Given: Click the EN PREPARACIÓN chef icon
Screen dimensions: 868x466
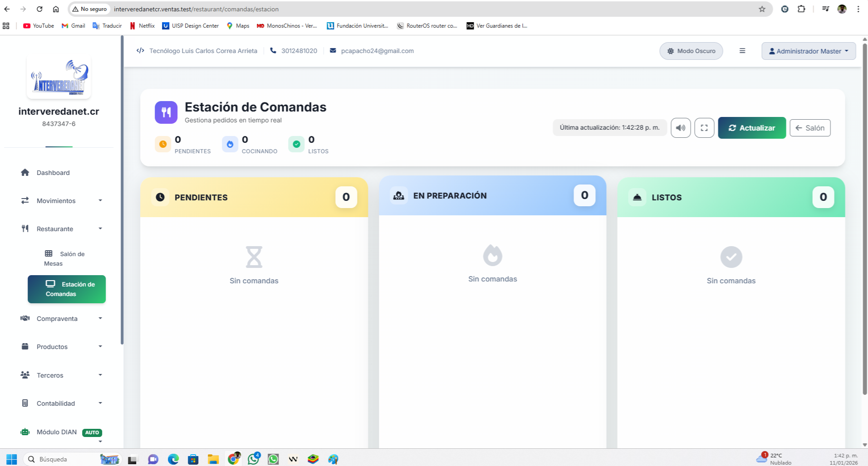Looking at the screenshot, I should [x=398, y=195].
